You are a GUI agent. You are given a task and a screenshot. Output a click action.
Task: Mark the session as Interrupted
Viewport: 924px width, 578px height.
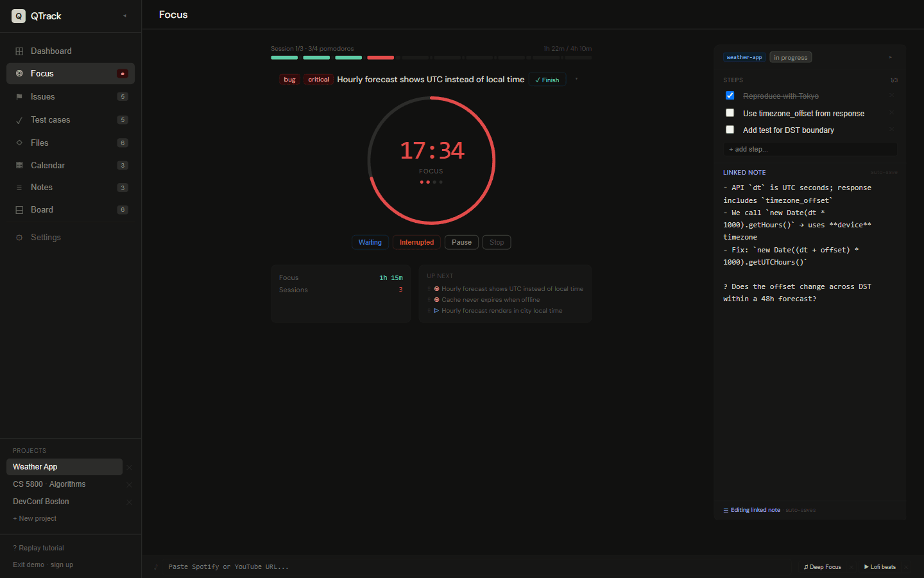pos(417,243)
